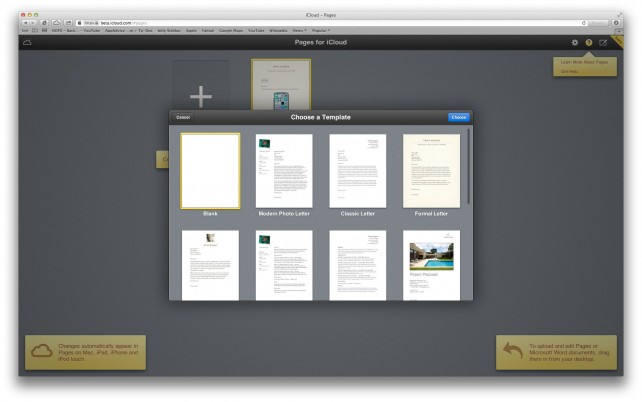Open the Yahoo bookmark

(208, 31)
